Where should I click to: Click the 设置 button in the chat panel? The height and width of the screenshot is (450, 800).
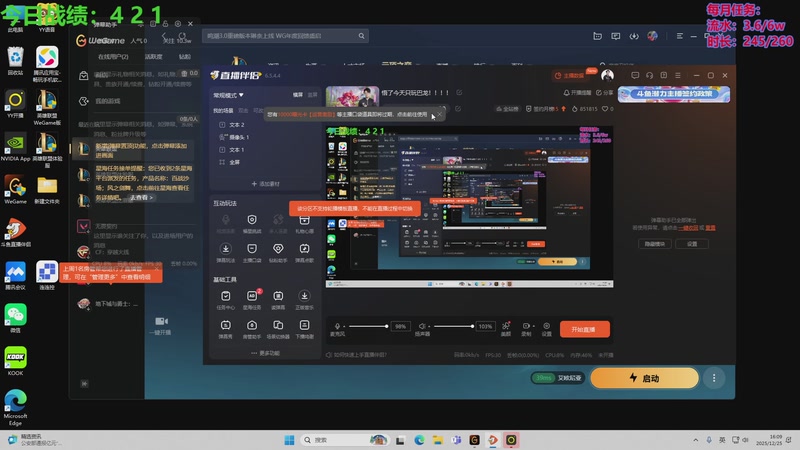tap(692, 244)
